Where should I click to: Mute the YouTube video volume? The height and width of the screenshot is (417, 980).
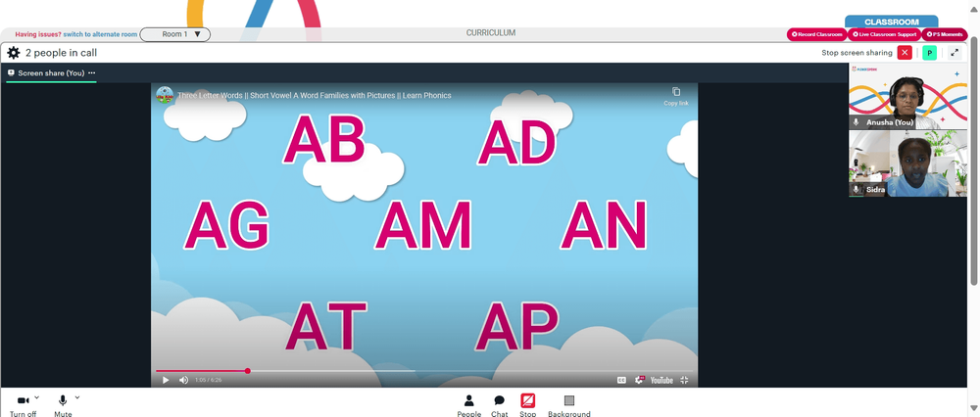pos(184,380)
